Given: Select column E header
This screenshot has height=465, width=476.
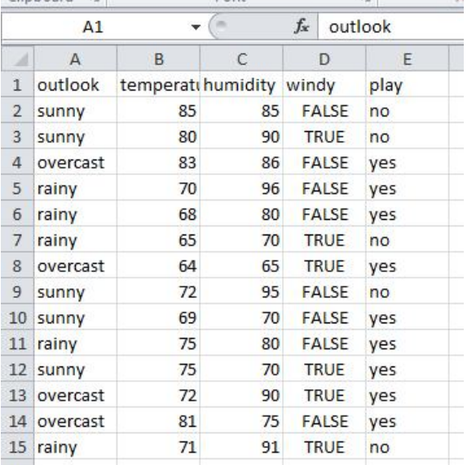Looking at the screenshot, I should pyautogui.click(x=407, y=59).
